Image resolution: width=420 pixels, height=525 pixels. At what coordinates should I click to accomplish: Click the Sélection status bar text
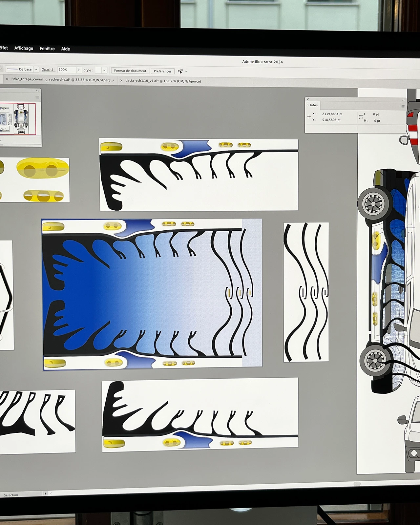pyautogui.click(x=11, y=495)
